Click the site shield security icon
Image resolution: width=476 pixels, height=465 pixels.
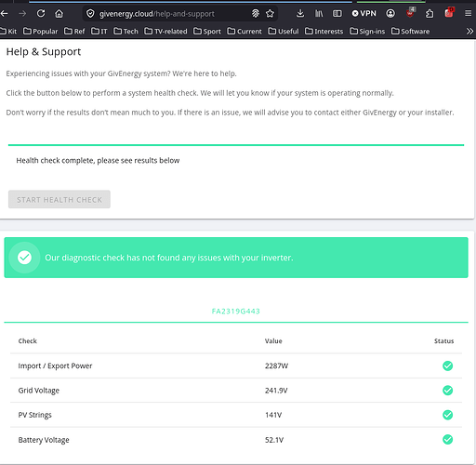tap(90, 13)
